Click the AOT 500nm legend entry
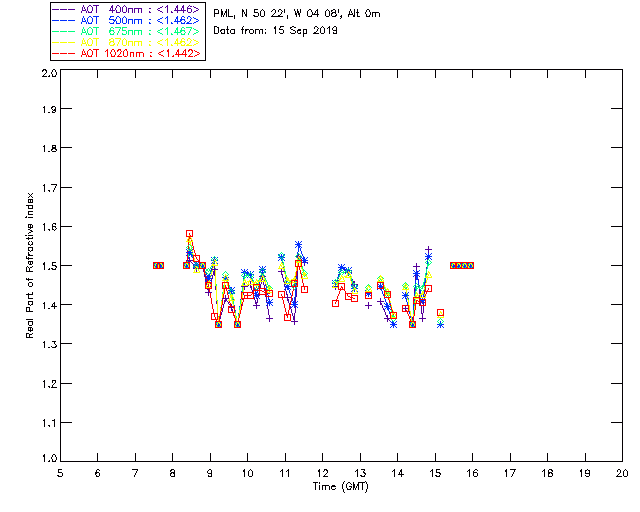 pos(126,20)
